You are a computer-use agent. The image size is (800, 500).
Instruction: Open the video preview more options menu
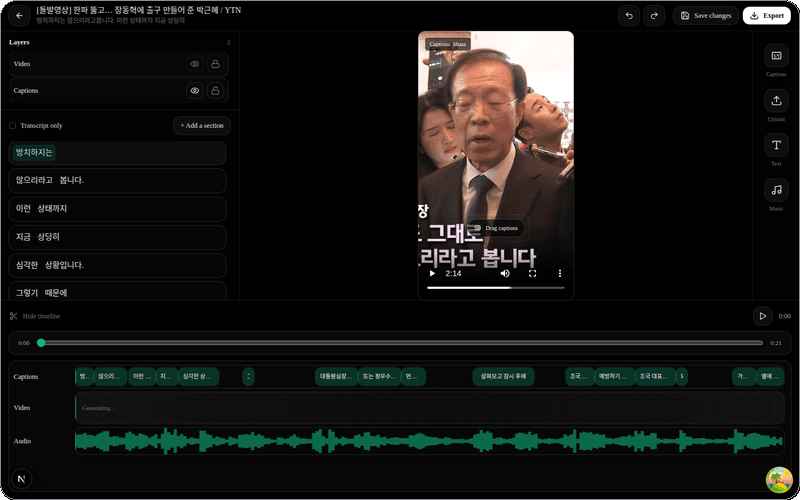point(560,273)
